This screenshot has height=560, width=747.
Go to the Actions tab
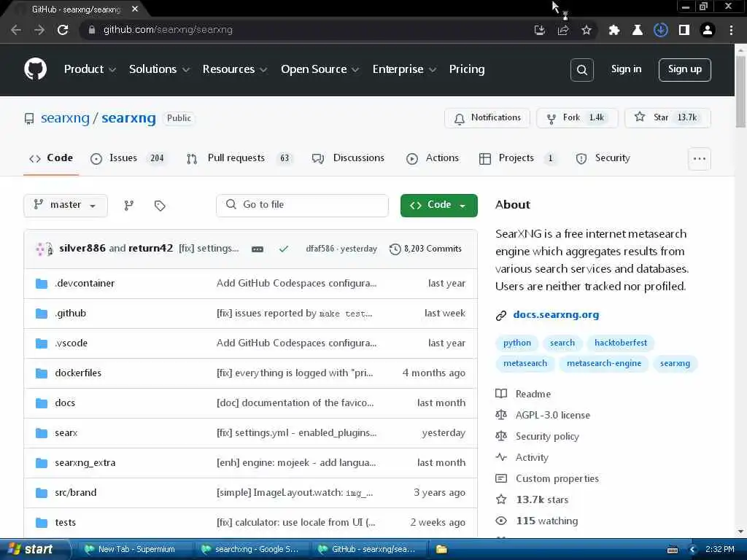(433, 158)
